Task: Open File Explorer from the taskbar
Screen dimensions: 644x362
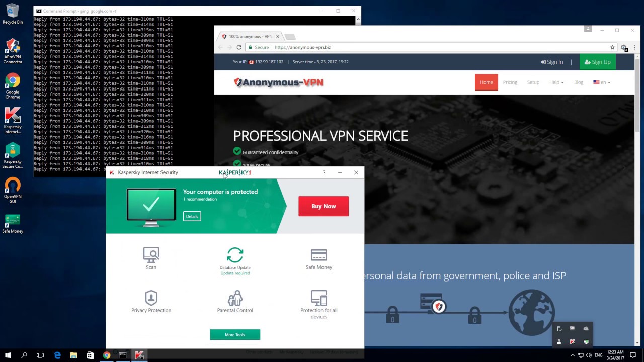Action: point(73,355)
